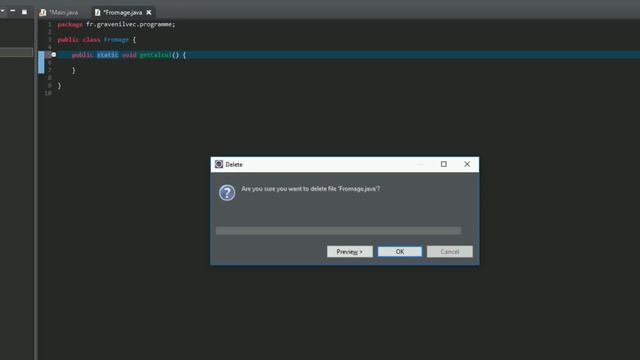Minimize the left panel view
640x360 pixels.
click(13, 11)
